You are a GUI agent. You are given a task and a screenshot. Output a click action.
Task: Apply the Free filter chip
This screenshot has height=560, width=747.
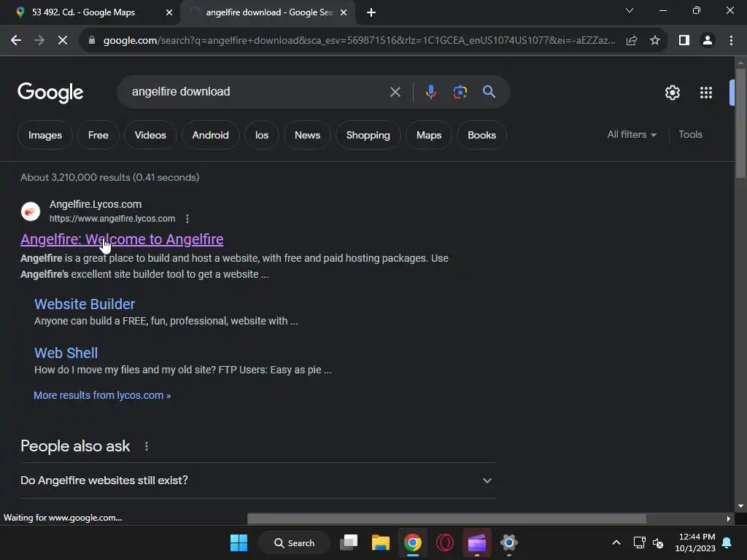pos(98,135)
